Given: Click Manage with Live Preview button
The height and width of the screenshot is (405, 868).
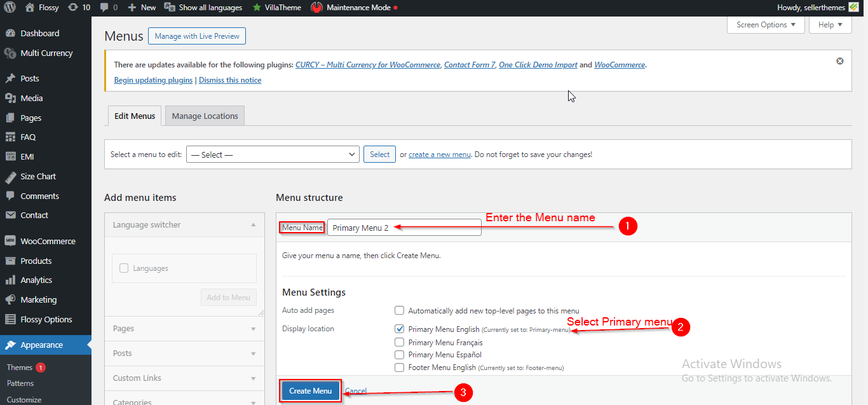Looking at the screenshot, I should tap(197, 36).
